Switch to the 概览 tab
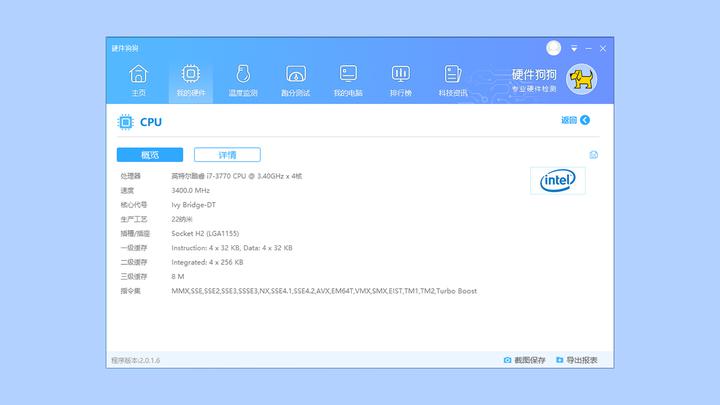Image resolution: width=720 pixels, height=405 pixels. (x=150, y=155)
